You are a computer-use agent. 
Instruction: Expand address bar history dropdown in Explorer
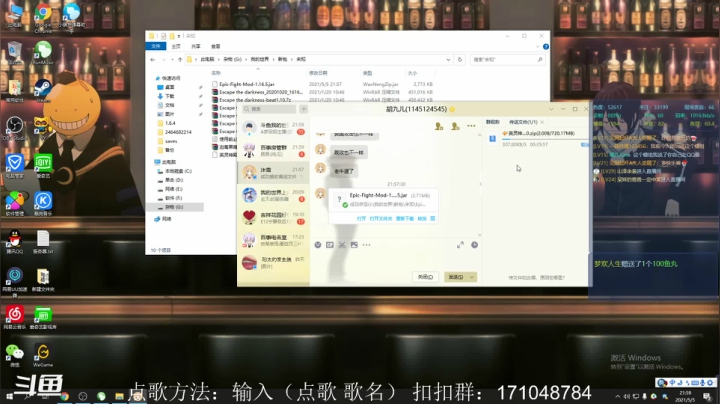click(x=448, y=59)
